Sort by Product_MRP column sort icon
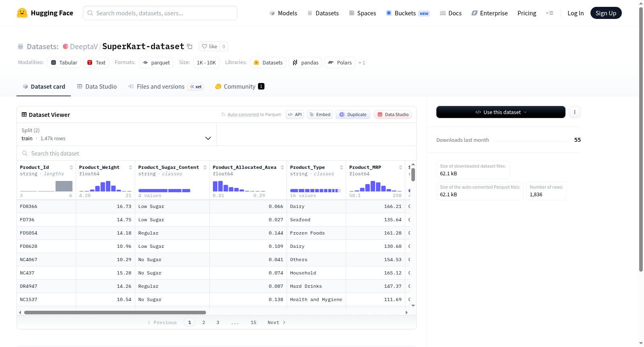The width and height of the screenshot is (644, 347). [x=400, y=167]
